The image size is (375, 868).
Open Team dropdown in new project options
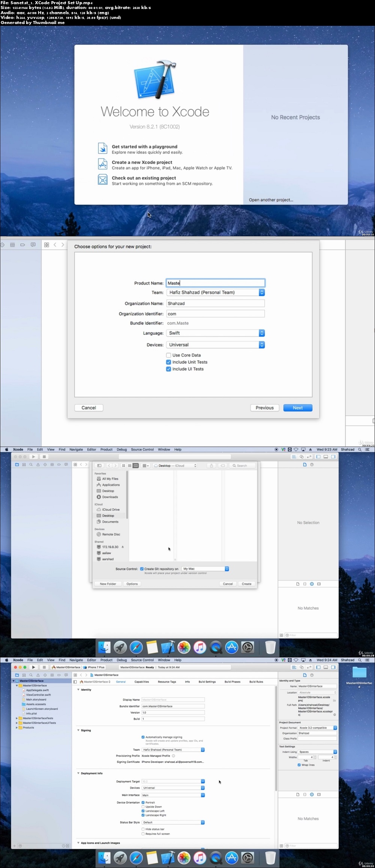pos(215,292)
